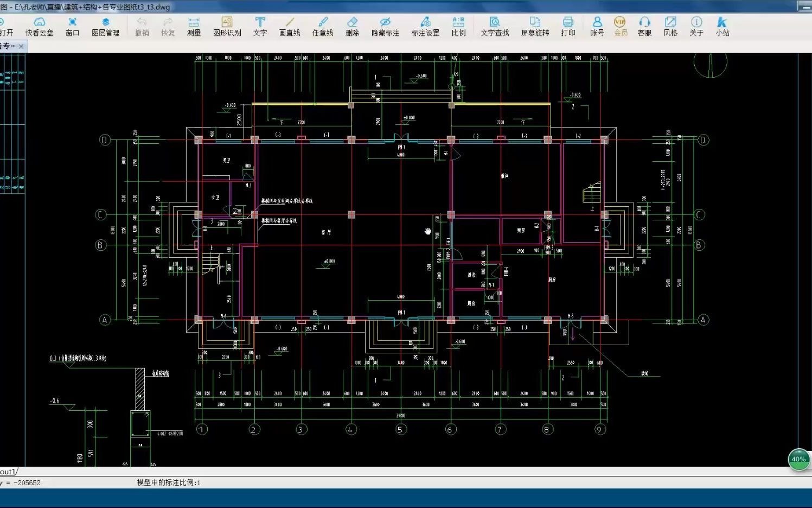Image resolution: width=812 pixels, height=508 pixels.
Task: Open 图形识别 shape recognition
Action: (227, 27)
